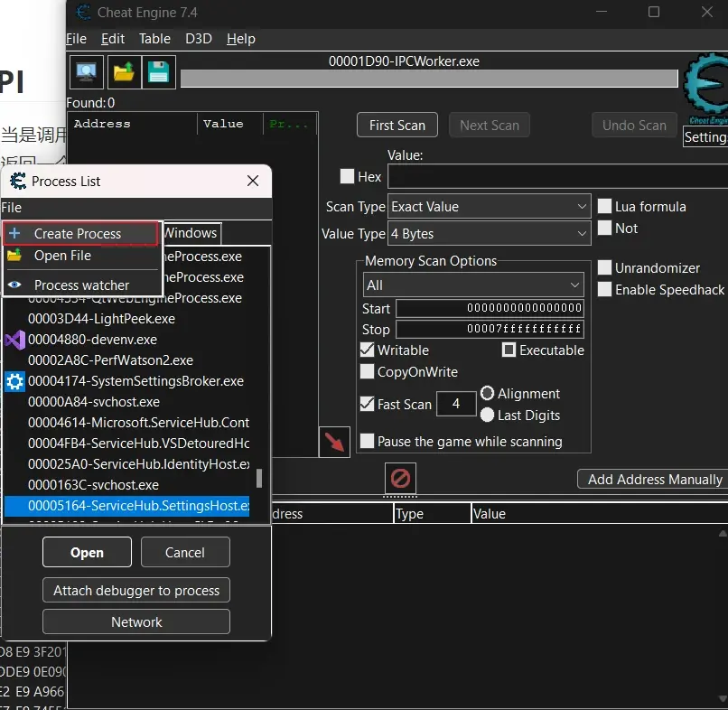The height and width of the screenshot is (710, 728).
Task: Toggle the Hex checkbox
Action: click(x=347, y=176)
